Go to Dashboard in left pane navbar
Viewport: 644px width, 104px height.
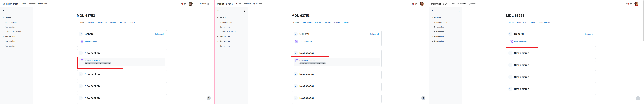[32, 4]
